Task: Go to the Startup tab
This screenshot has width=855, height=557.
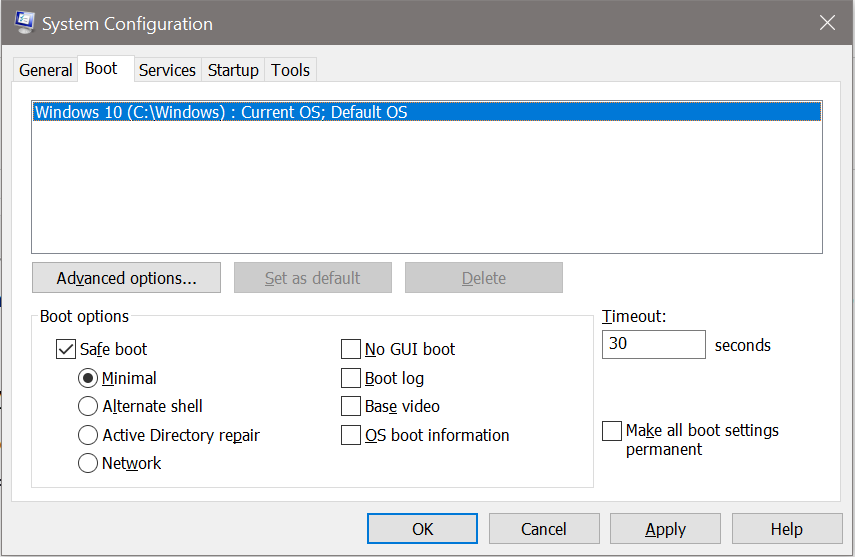Action: pos(232,70)
